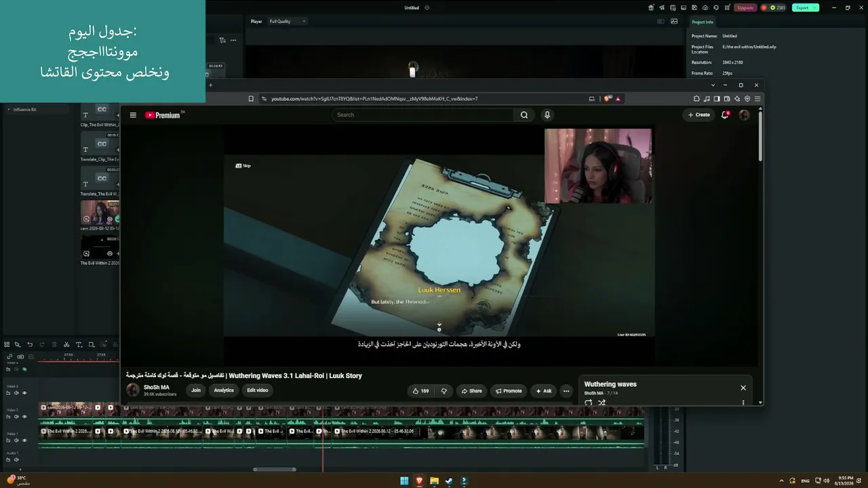Click the Filmora timeline horizontal scrollbar
The width and height of the screenshot is (868, 488).
click(x=275, y=469)
